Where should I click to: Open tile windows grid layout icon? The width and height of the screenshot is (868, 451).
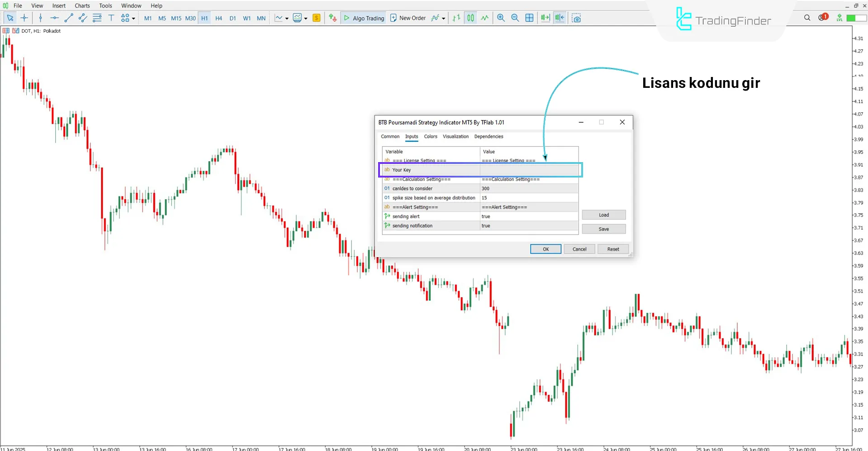click(529, 18)
